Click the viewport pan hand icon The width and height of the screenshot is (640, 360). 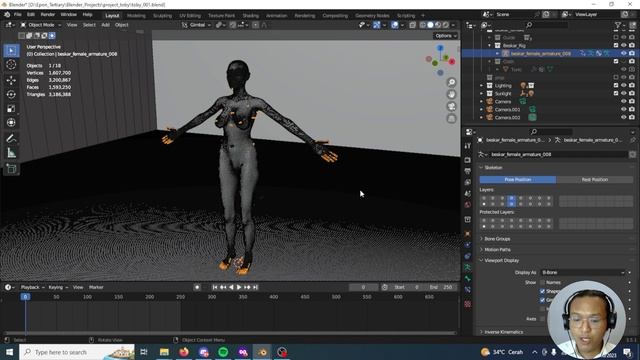(451, 94)
